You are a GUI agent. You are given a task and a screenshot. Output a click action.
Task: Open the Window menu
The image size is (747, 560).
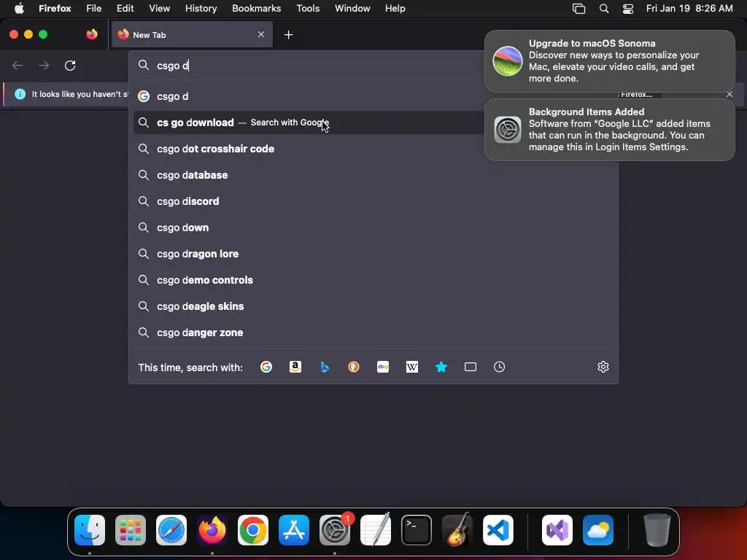coord(352,8)
